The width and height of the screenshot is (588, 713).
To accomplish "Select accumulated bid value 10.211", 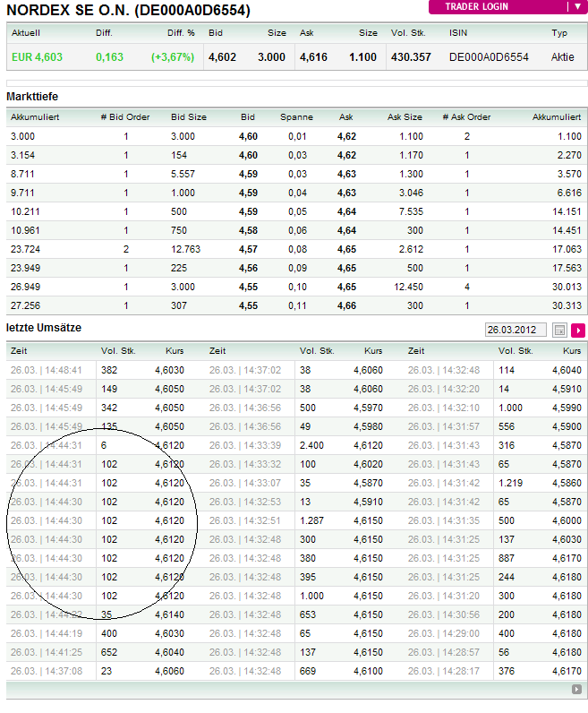I will pyautogui.click(x=25, y=212).
